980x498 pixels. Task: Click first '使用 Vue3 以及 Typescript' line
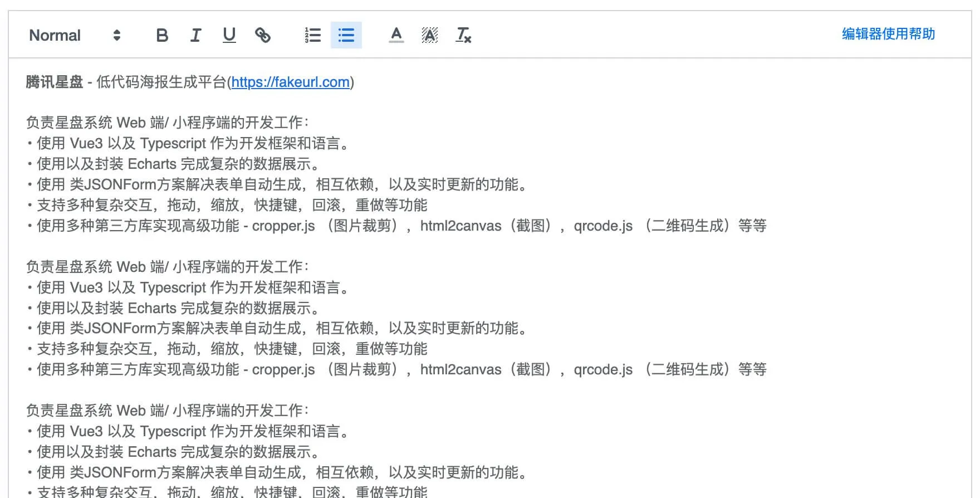tap(189, 143)
